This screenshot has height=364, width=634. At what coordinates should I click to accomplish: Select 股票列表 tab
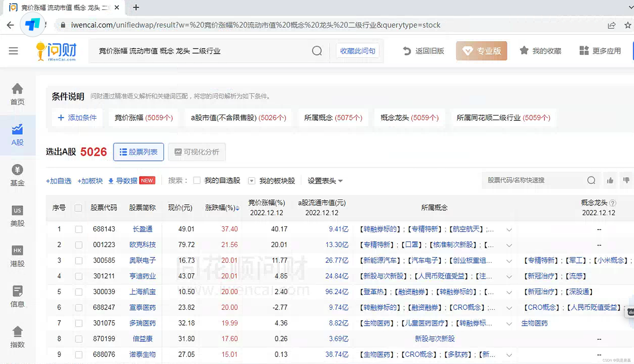point(138,152)
